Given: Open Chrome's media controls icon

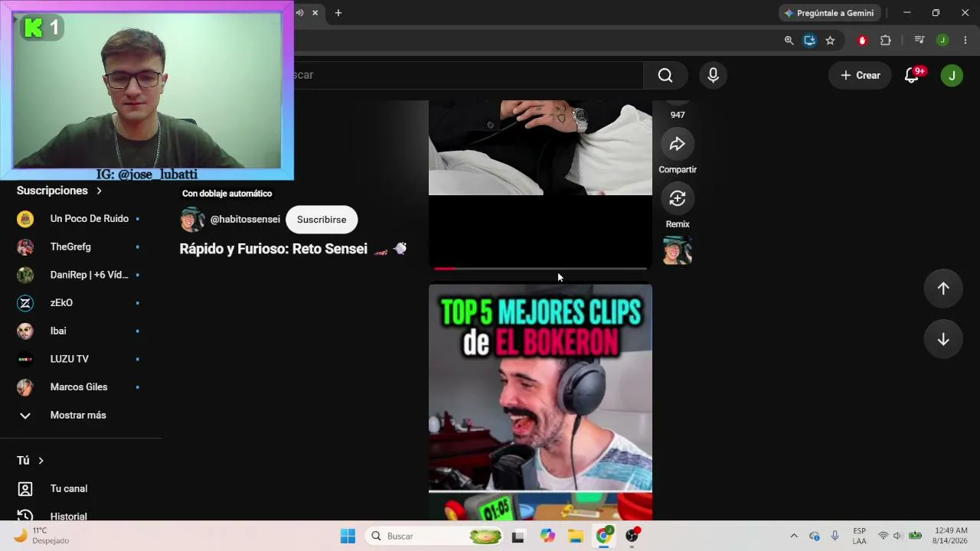Looking at the screenshot, I should click(920, 41).
